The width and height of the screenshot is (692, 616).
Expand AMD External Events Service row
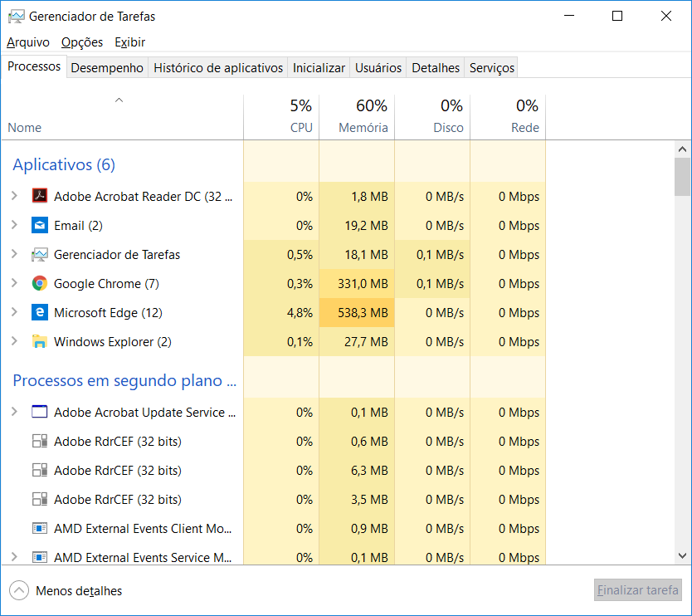(14, 557)
